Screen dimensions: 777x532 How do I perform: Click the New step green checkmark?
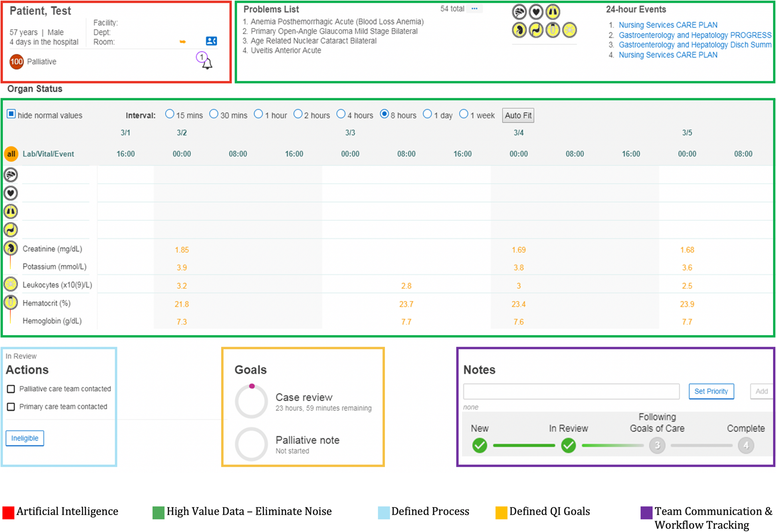[480, 445]
